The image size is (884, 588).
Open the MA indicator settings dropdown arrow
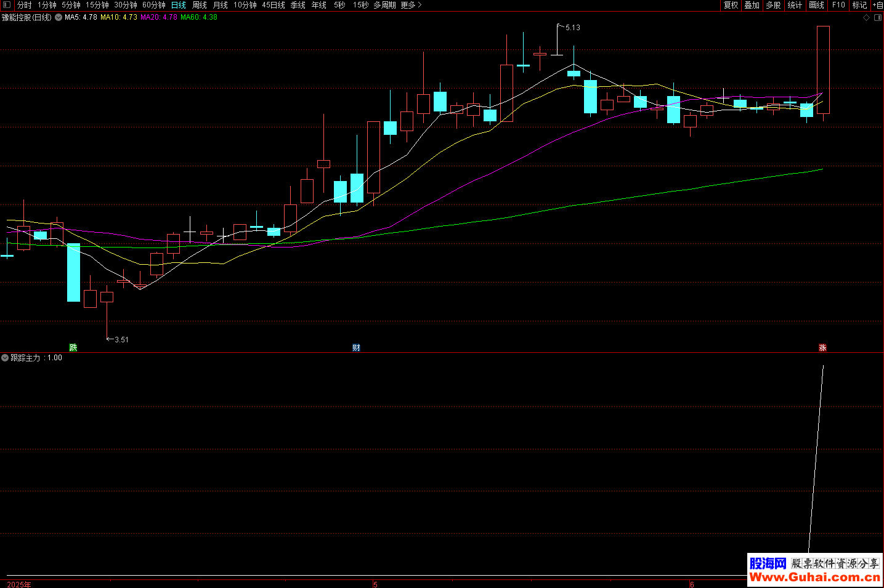pyautogui.click(x=59, y=17)
